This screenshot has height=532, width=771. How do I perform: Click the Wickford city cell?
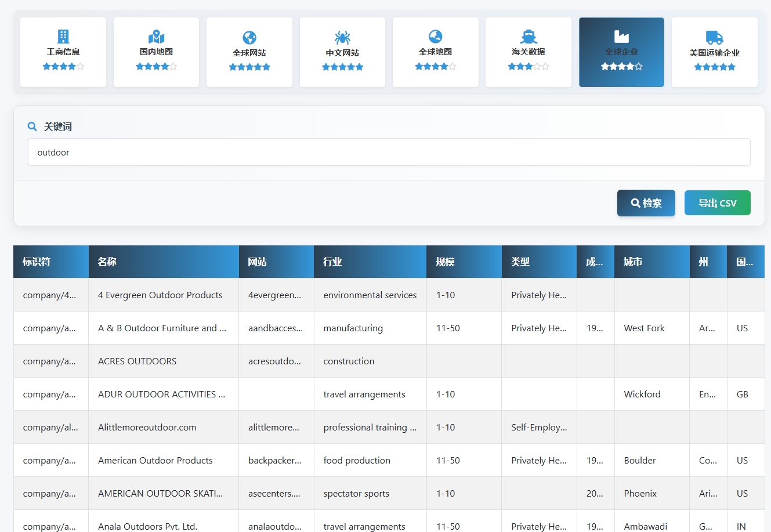[652, 394]
